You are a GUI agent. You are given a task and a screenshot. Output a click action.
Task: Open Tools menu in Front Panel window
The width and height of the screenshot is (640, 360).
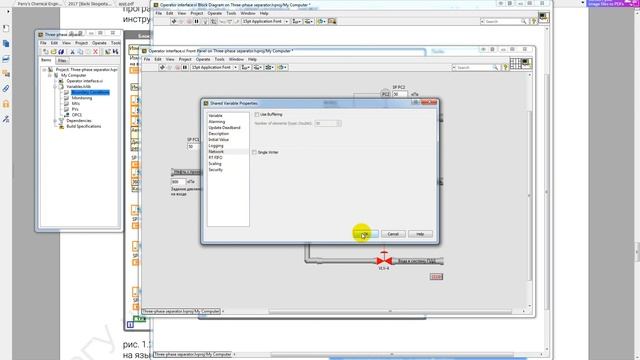click(220, 59)
